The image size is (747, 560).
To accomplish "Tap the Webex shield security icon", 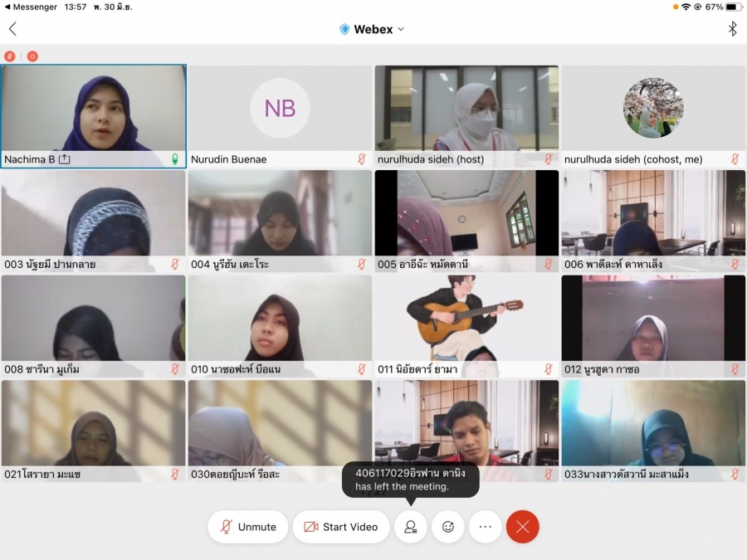I will pyautogui.click(x=344, y=29).
